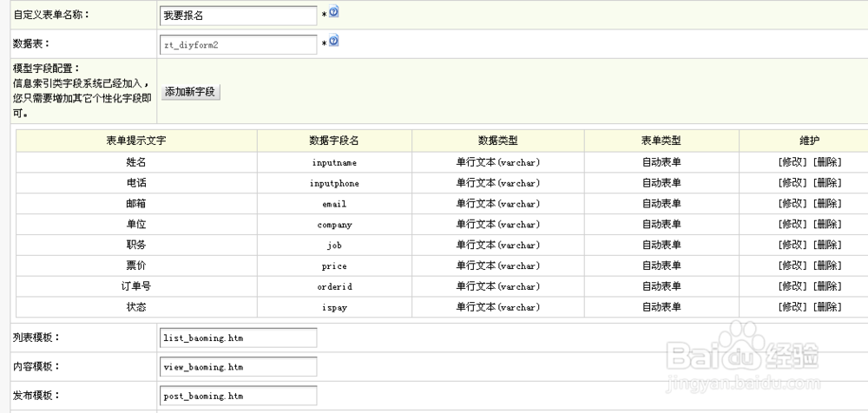Click 删除 in the 职务 row

(827, 245)
